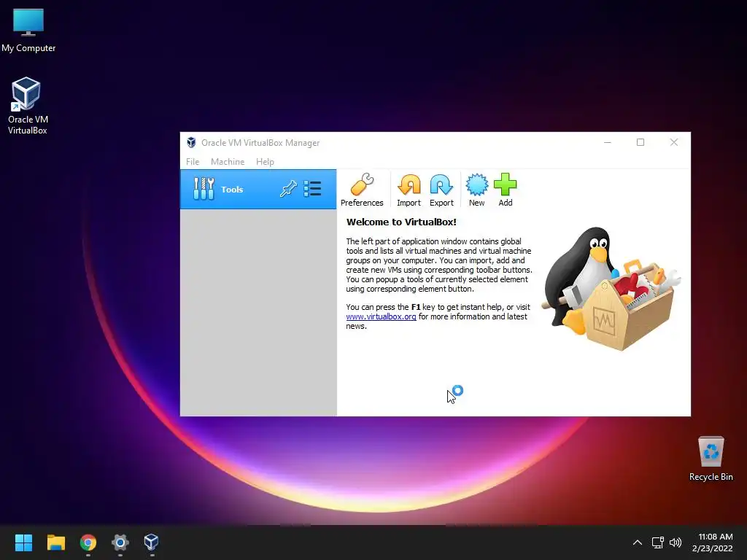Open the File menu
The height and width of the screenshot is (560, 747).
(x=193, y=162)
